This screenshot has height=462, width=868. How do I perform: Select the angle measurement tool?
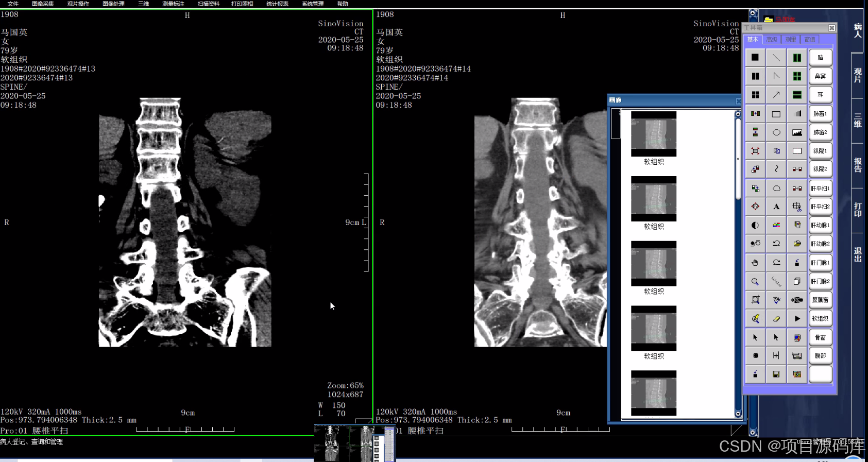[776, 76]
